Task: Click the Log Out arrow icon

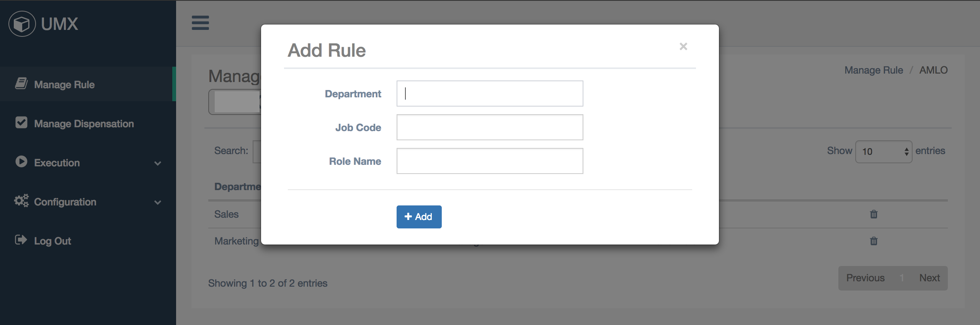Action: tap(21, 240)
